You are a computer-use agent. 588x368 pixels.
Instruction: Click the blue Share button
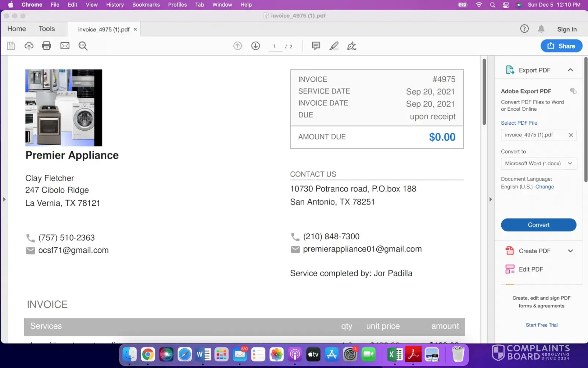tap(561, 46)
